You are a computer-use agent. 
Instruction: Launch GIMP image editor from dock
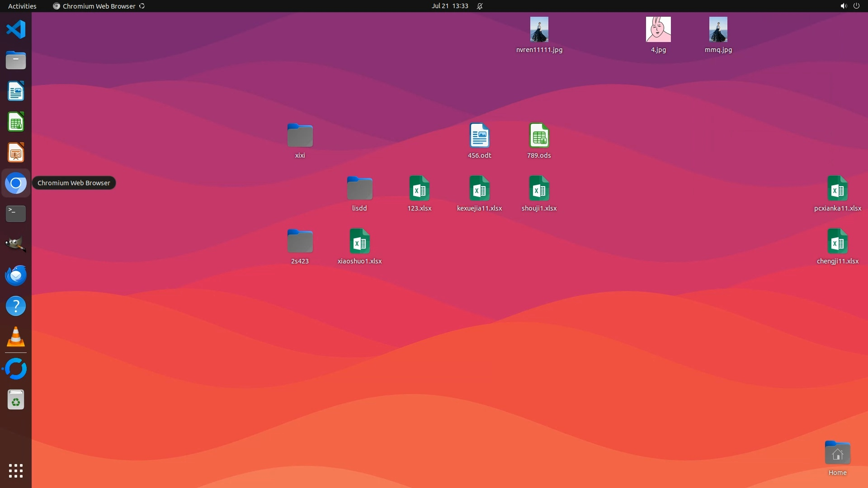pyautogui.click(x=16, y=244)
